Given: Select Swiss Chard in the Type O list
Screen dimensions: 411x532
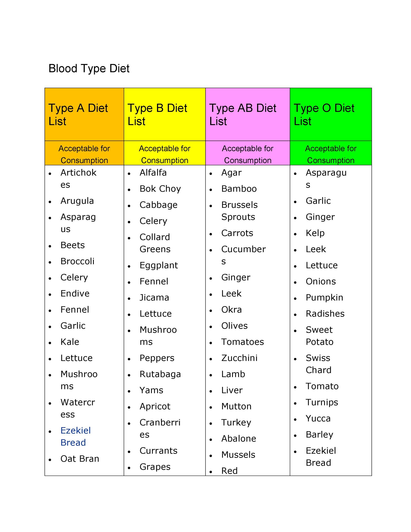Looking at the screenshot, I should 318,364.
